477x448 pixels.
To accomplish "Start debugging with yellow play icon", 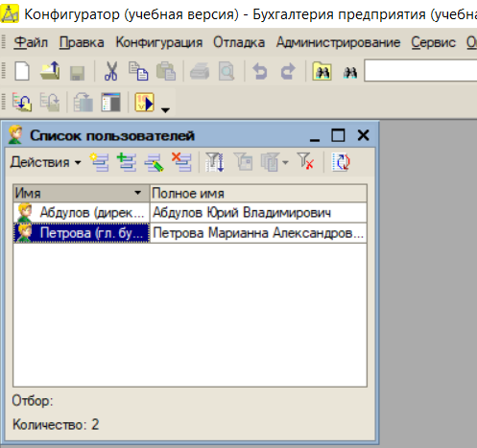I will point(145,102).
